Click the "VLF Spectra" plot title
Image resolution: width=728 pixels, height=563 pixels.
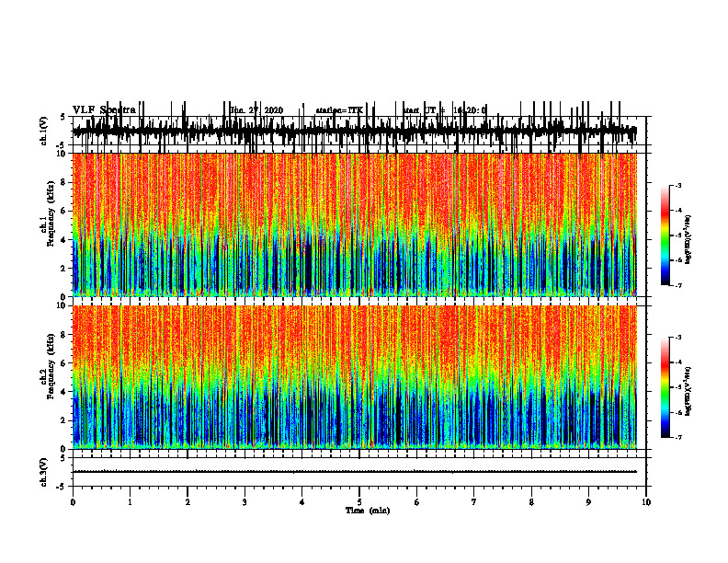(104, 109)
